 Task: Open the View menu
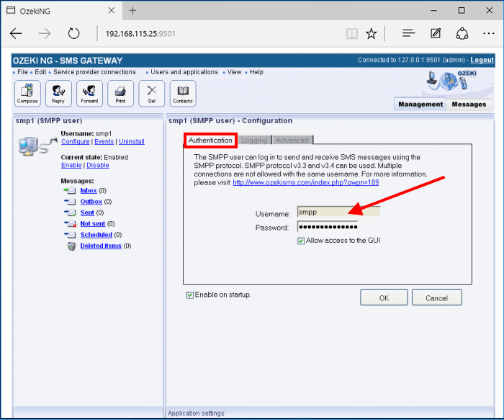tap(234, 72)
